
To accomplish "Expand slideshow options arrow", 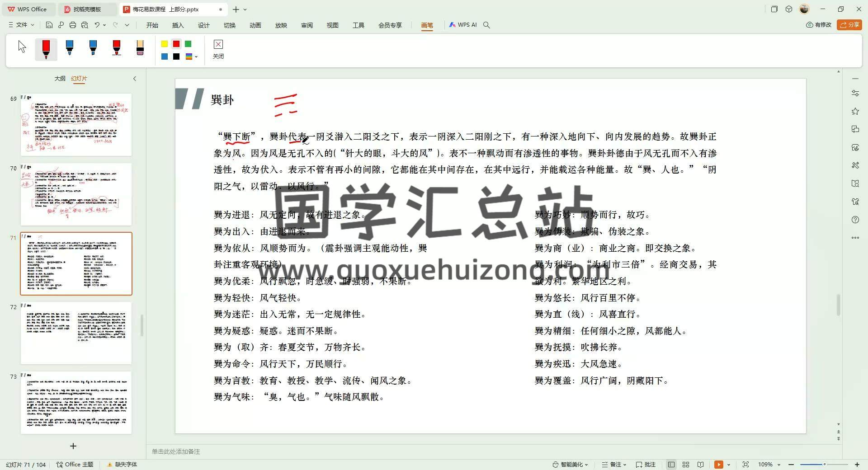I will point(729,465).
